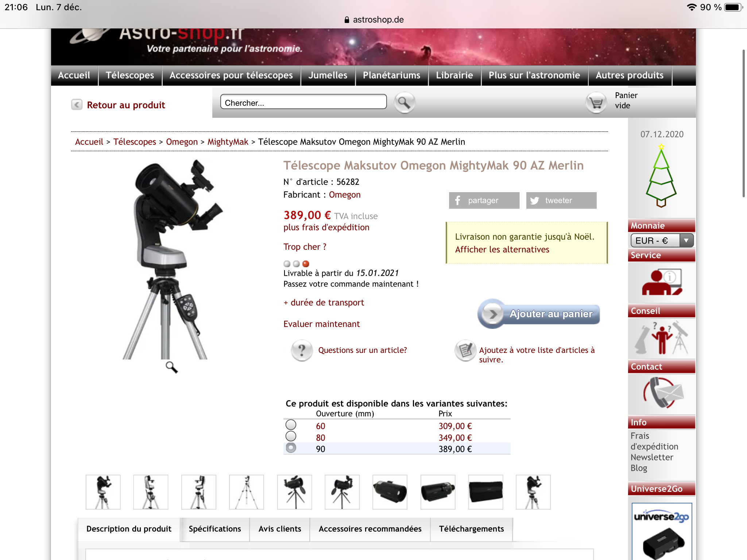
Task: Switch to the Spécifications tab
Action: point(215,529)
